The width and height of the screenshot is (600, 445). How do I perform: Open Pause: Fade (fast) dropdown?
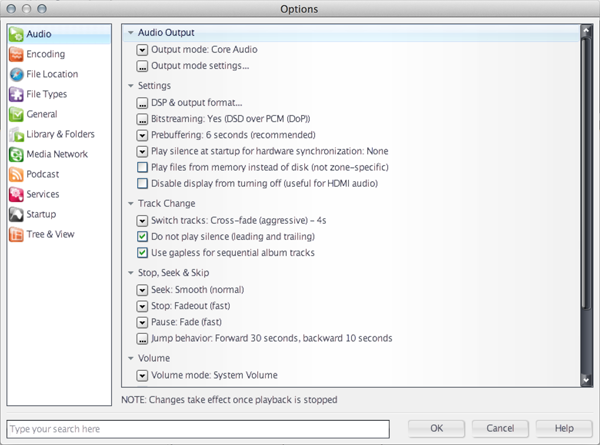(x=142, y=322)
